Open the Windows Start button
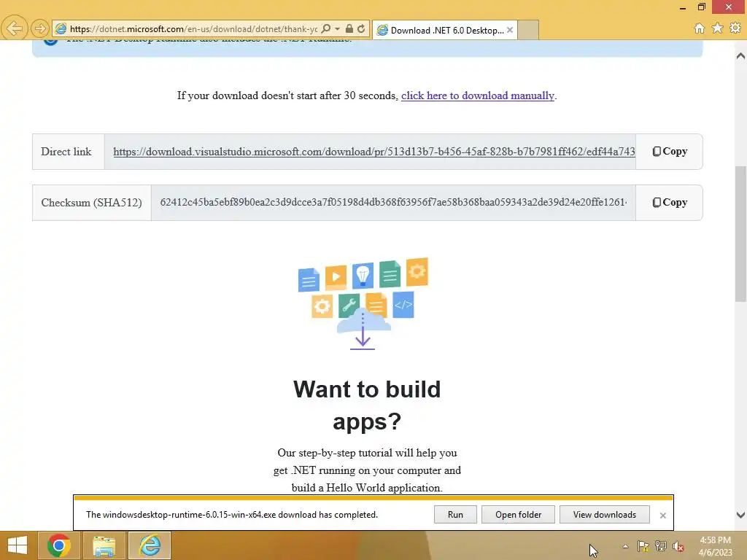 tap(18, 545)
